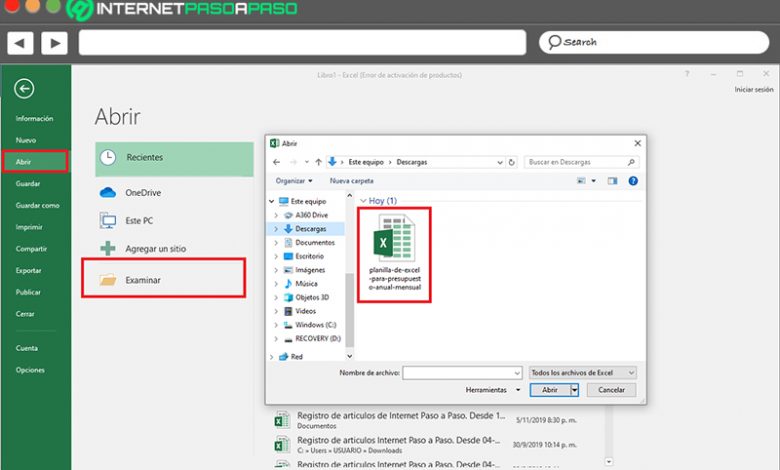Click the Abrir button in dialog
The image size is (780, 470).
click(x=550, y=390)
